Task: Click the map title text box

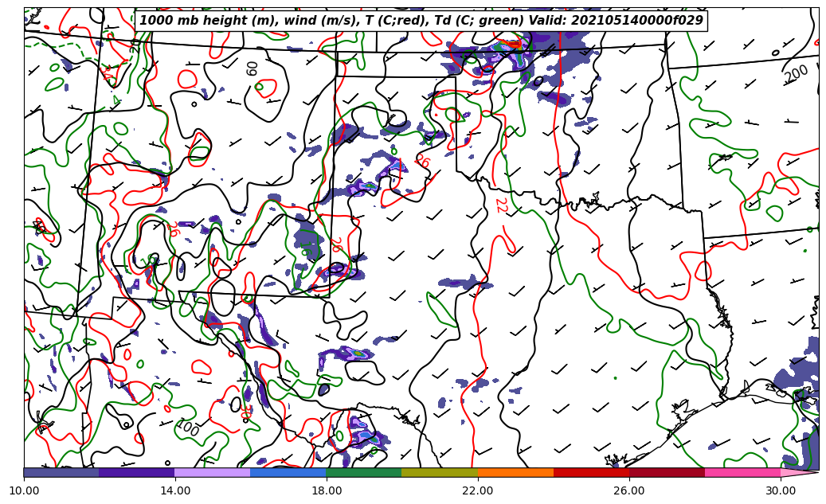Action: (x=421, y=20)
